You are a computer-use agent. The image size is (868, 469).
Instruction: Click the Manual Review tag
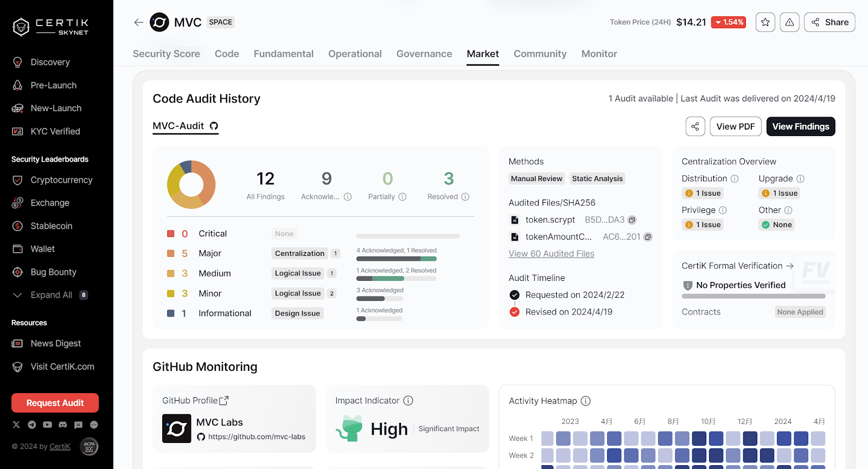coord(537,179)
